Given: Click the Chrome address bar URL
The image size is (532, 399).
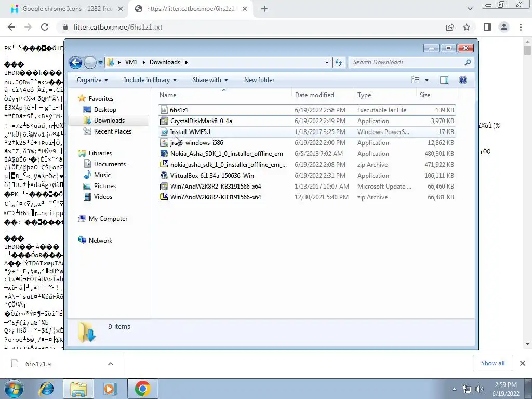Looking at the screenshot, I should (x=118, y=27).
